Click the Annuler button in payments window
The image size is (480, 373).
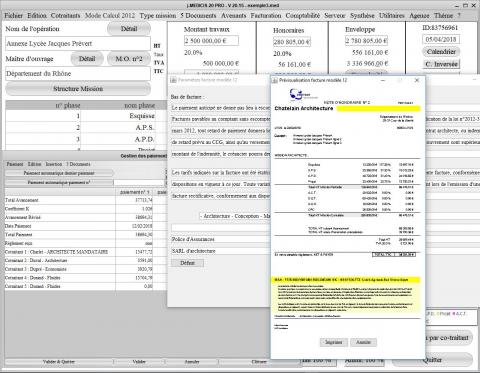[192, 362]
